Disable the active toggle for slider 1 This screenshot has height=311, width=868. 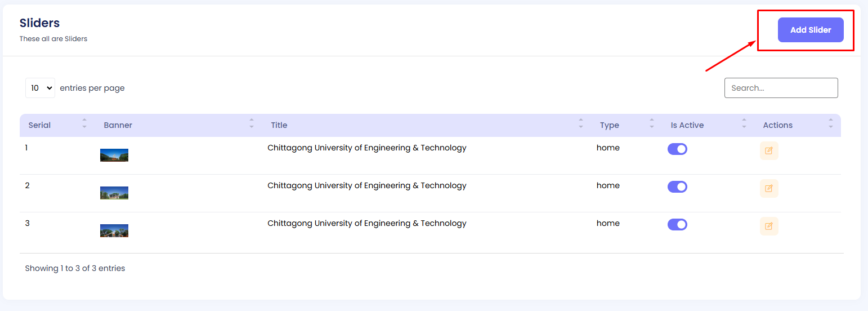click(x=677, y=149)
